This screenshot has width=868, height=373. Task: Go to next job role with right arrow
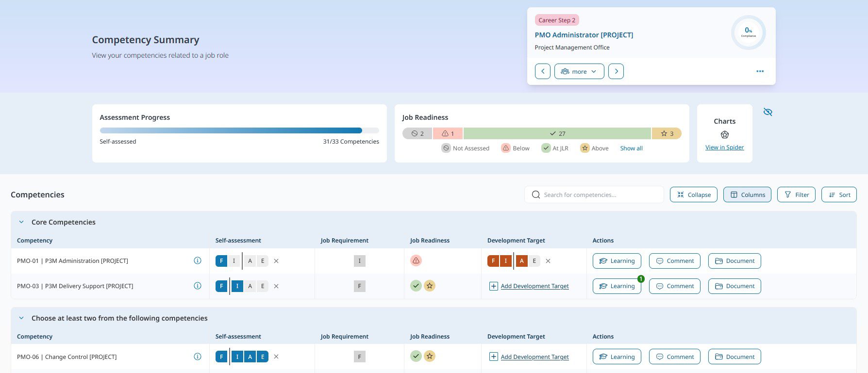pyautogui.click(x=616, y=71)
